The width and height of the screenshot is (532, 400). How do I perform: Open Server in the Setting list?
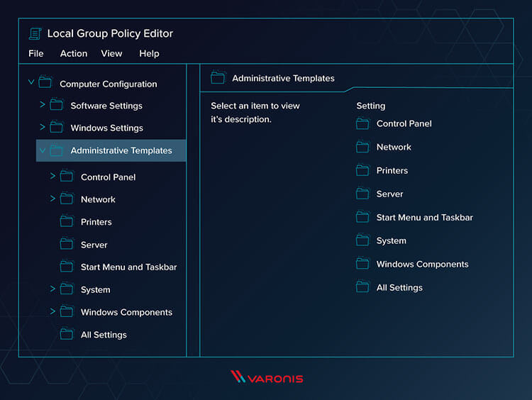pos(389,194)
